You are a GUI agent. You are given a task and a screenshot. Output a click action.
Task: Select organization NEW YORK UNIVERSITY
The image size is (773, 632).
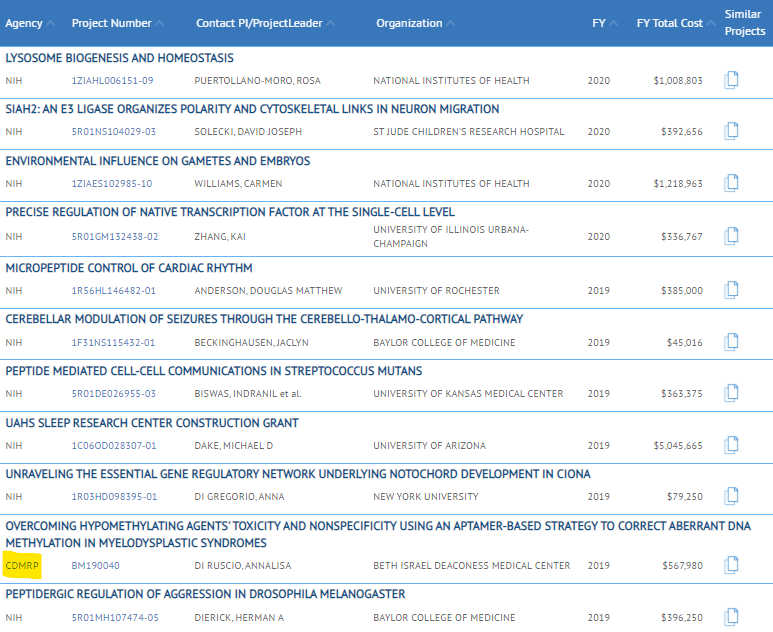tap(426, 496)
